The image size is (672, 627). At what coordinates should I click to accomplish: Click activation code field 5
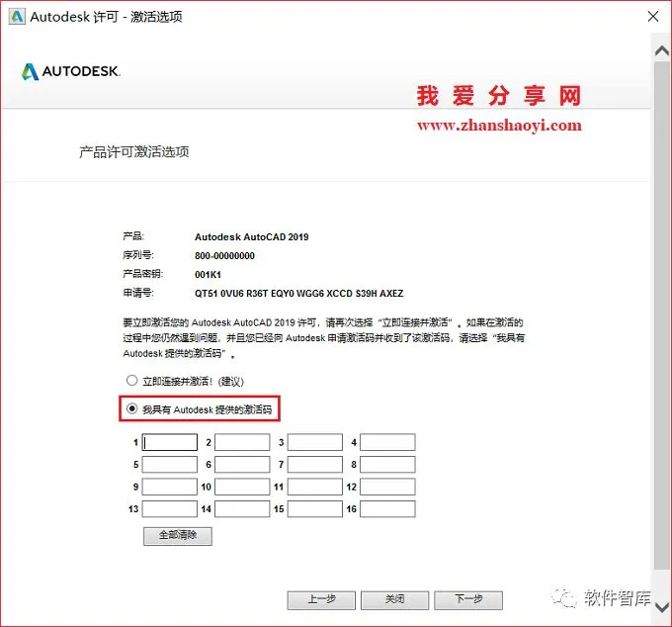click(170, 465)
